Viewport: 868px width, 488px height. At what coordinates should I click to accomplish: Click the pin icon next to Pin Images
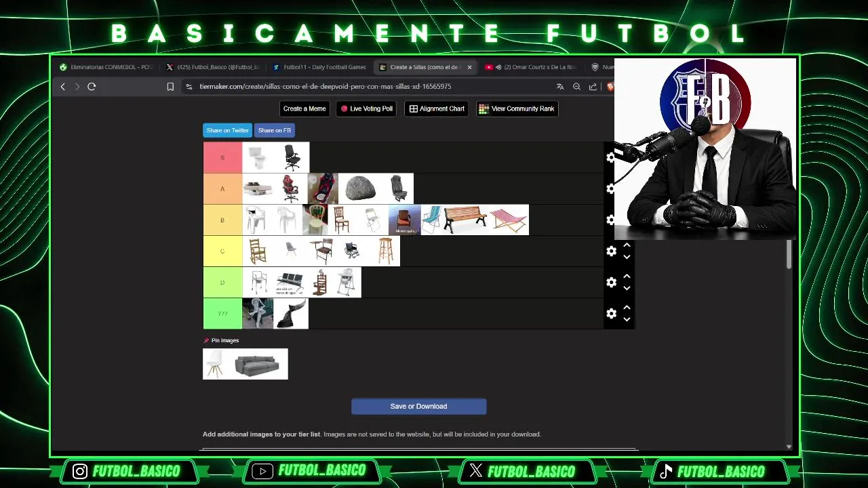point(206,340)
